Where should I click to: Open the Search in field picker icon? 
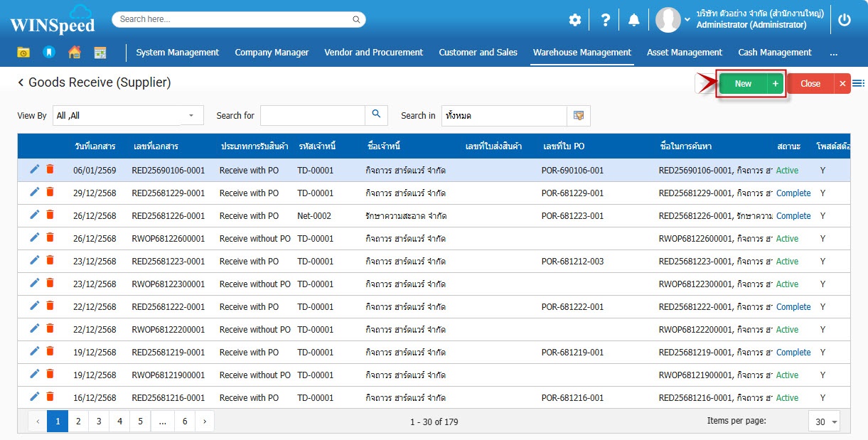(578, 115)
